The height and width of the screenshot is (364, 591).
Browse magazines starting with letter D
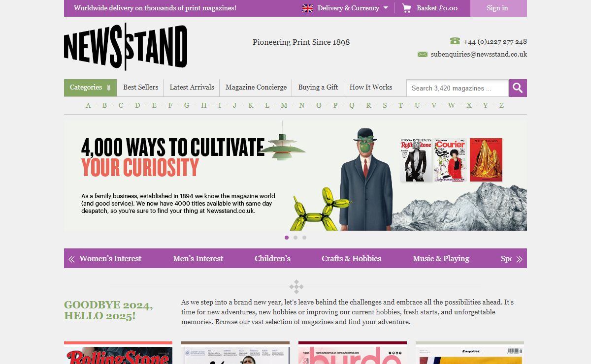(x=137, y=105)
